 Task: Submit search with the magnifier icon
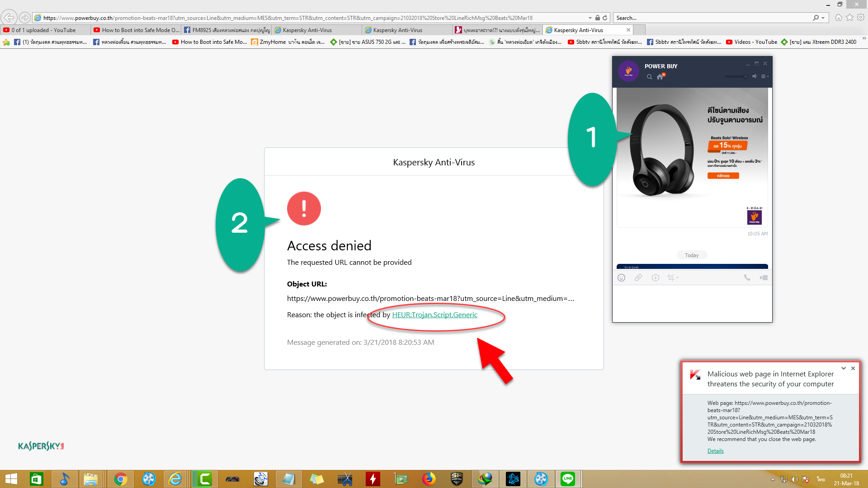click(816, 18)
